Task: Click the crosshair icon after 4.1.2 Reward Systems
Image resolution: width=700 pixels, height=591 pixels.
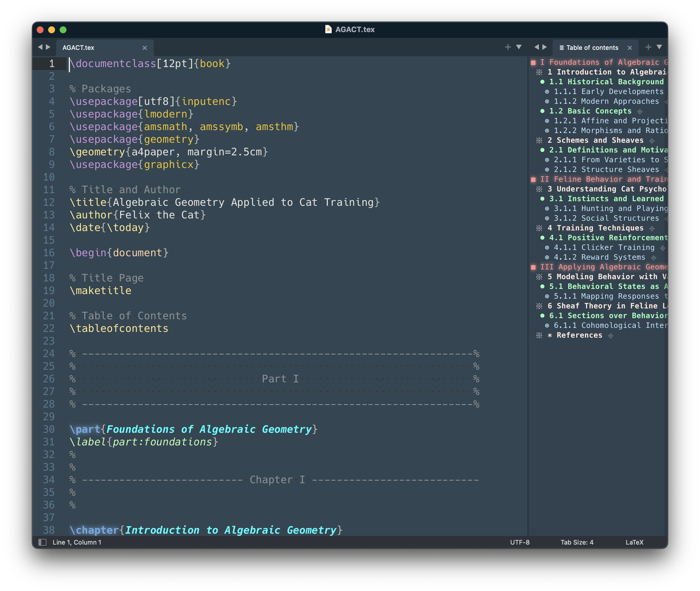Action: point(654,258)
